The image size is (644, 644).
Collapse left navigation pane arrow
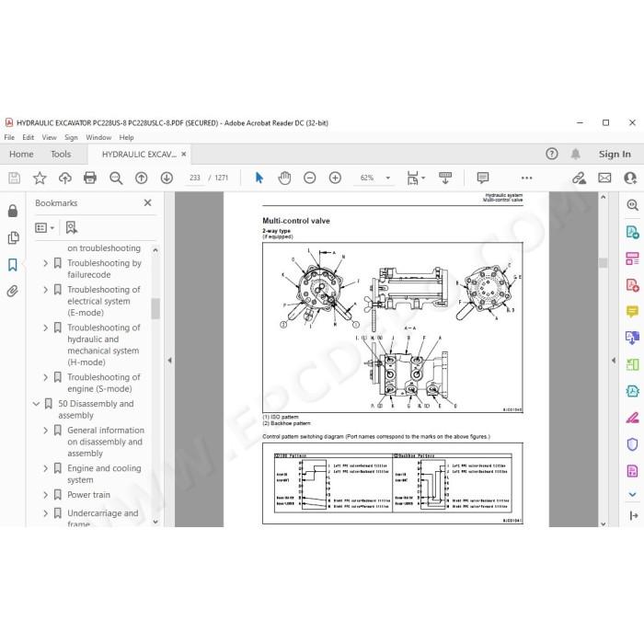coord(169,361)
